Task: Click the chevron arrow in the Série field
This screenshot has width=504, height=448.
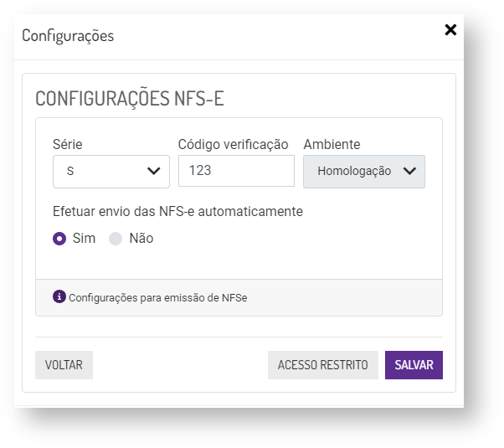Action: [x=154, y=171]
